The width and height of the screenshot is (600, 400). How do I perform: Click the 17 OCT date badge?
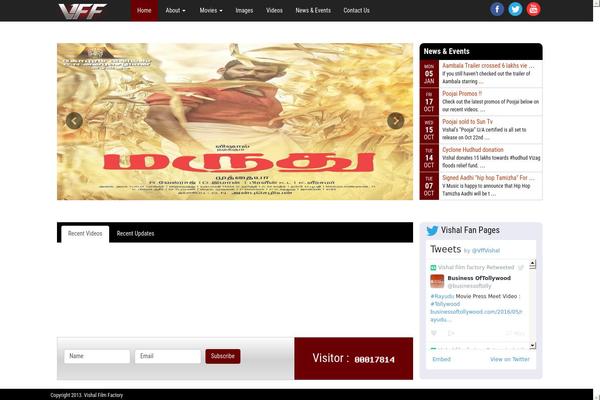tap(429, 101)
